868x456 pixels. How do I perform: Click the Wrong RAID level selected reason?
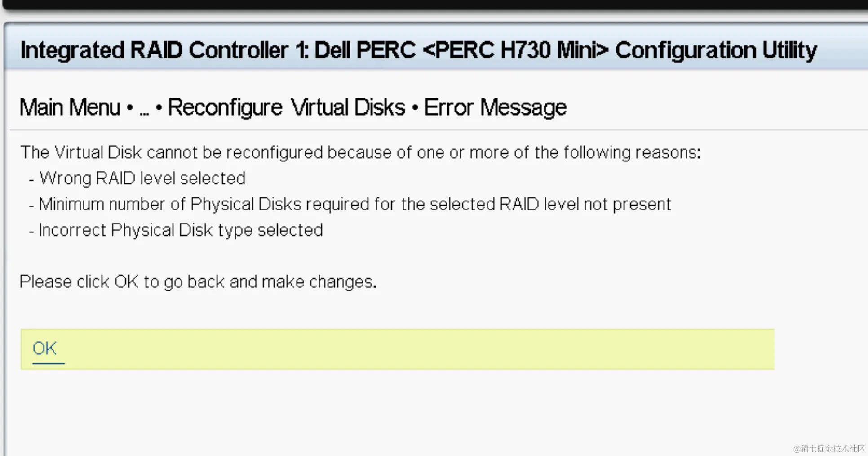click(142, 179)
